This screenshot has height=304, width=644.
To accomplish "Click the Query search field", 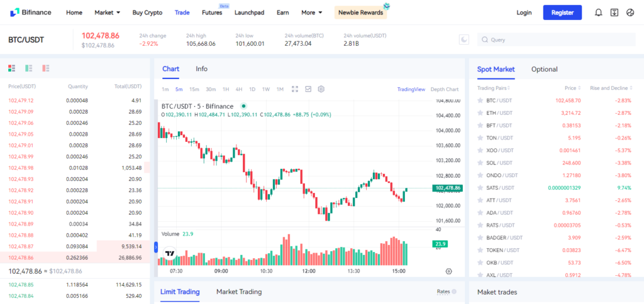I will point(556,40).
